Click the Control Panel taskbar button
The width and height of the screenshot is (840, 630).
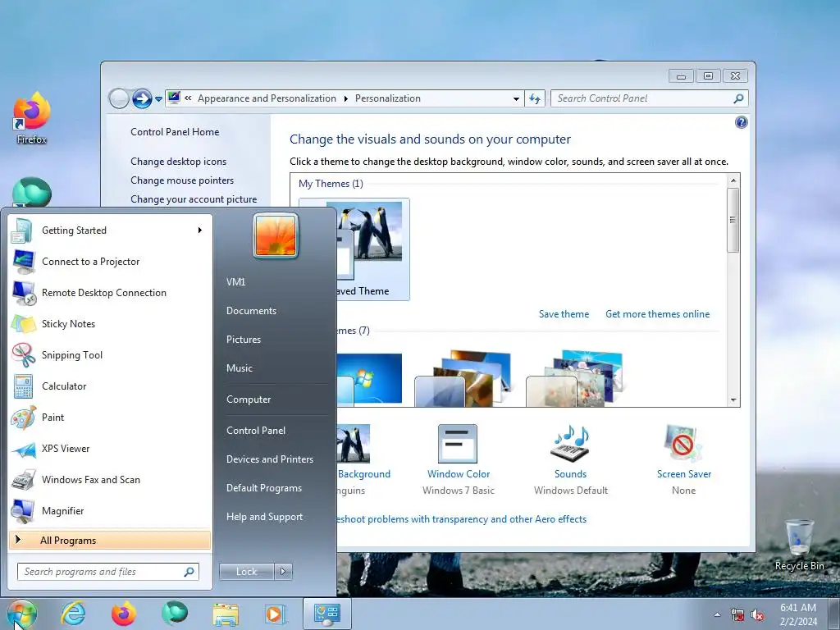click(x=327, y=614)
